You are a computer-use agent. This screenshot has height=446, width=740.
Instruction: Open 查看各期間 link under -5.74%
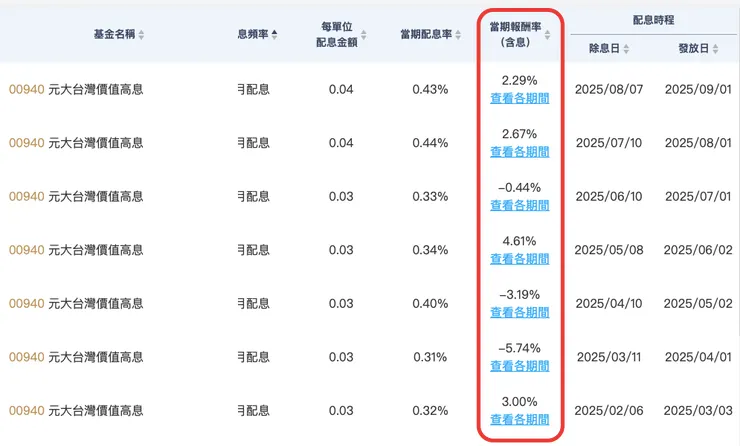520,366
